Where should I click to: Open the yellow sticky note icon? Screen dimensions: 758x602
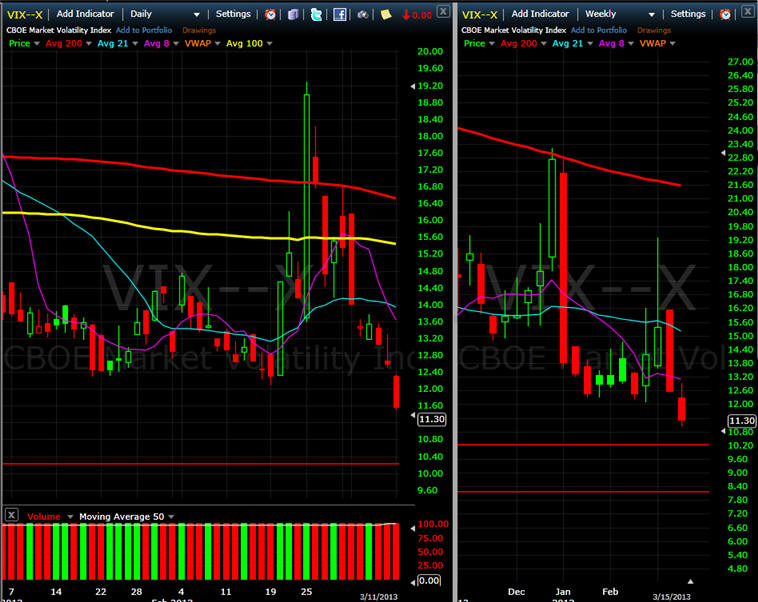385,14
